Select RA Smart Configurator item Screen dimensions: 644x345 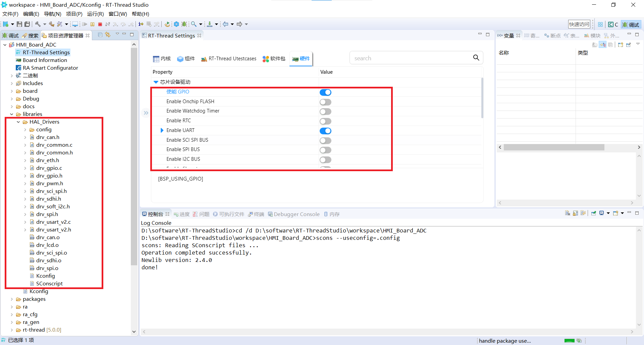click(x=50, y=68)
